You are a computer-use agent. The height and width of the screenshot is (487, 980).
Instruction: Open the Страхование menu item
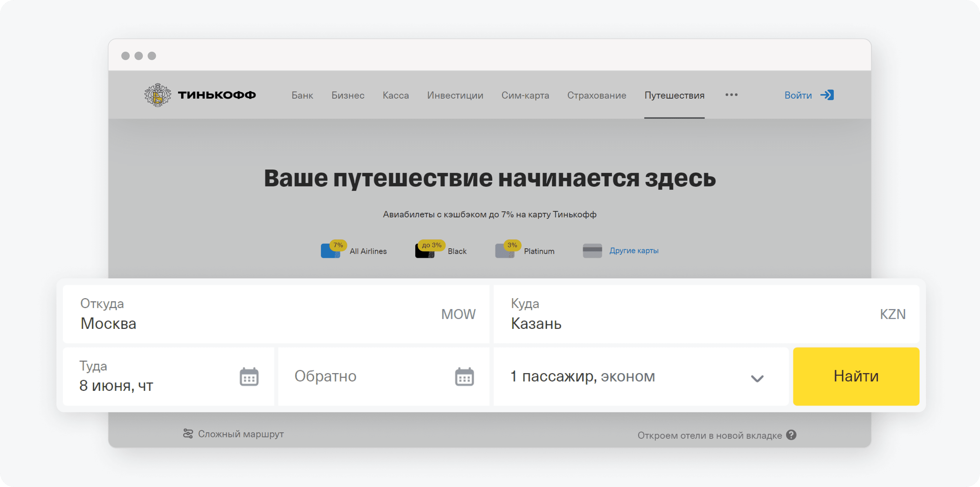pos(597,95)
